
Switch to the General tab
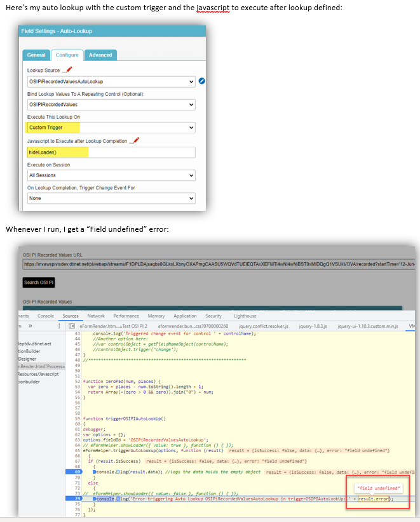tap(36, 55)
